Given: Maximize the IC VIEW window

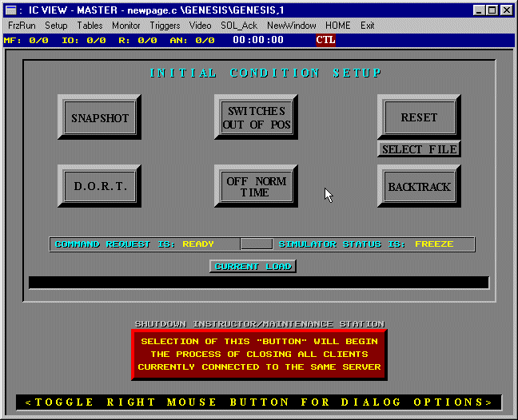Looking at the screenshot, I should (x=492, y=10).
